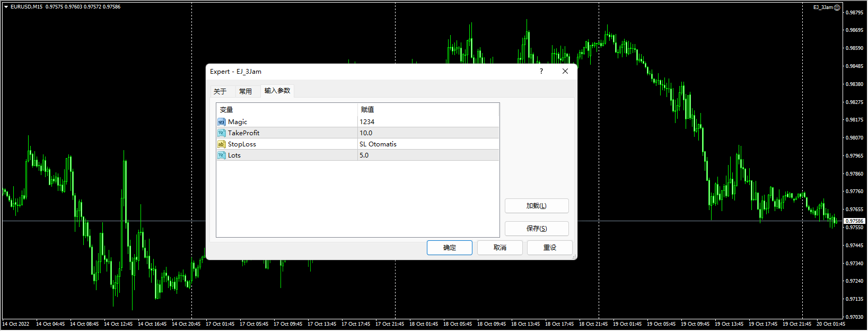Click the StopLoss string type icon
Screen dimensions: 868x331
(221, 144)
